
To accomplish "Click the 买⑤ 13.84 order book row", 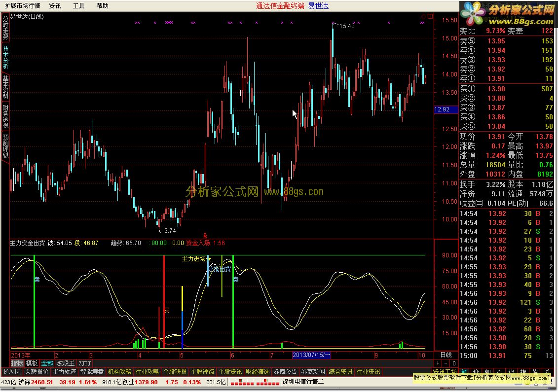I will point(506,126).
